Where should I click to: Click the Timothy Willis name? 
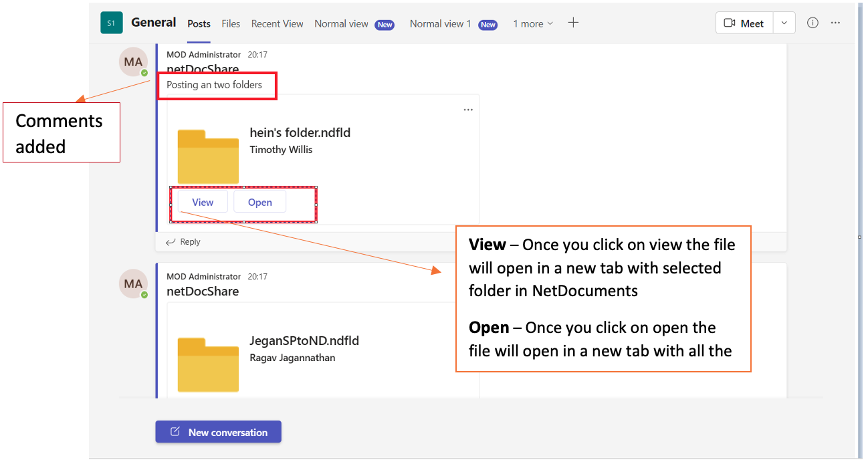click(281, 150)
